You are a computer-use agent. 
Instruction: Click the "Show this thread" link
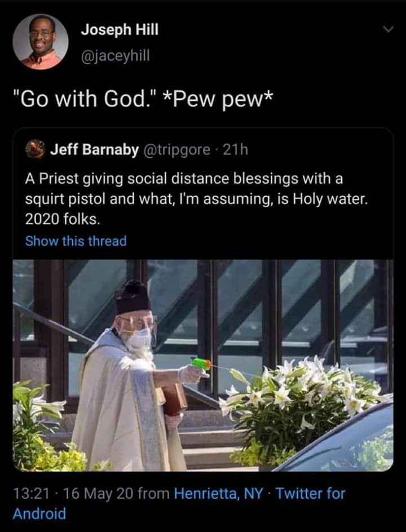coord(76,241)
